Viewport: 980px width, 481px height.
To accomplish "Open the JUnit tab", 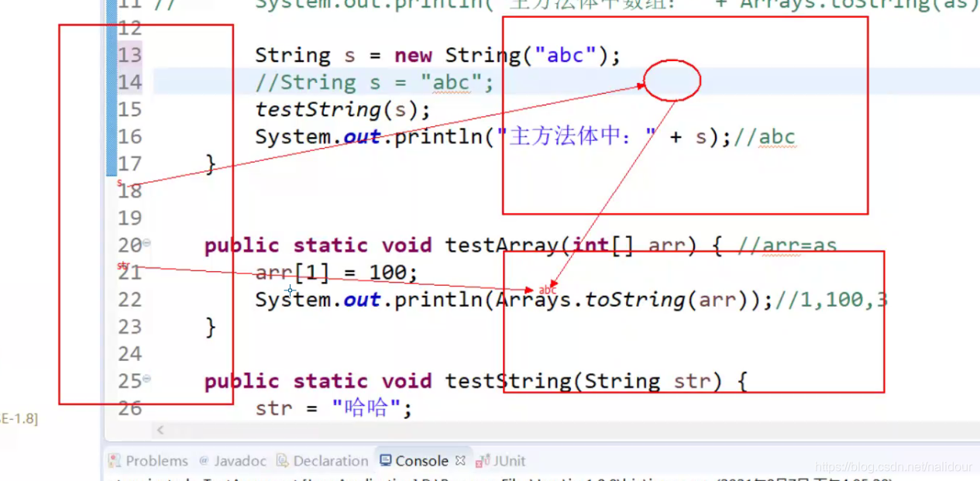I will pos(502,461).
